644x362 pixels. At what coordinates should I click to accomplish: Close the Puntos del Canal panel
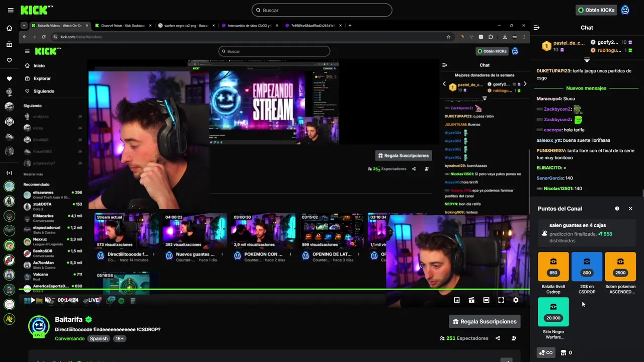tap(630, 209)
